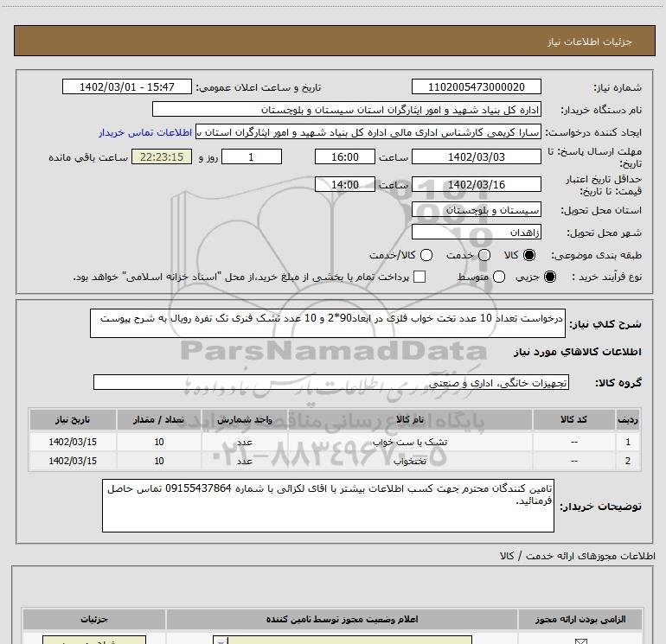Click header اعلام وضعیت مجوز توسط تامین کننده
The image size is (666, 644).
tap(342, 620)
